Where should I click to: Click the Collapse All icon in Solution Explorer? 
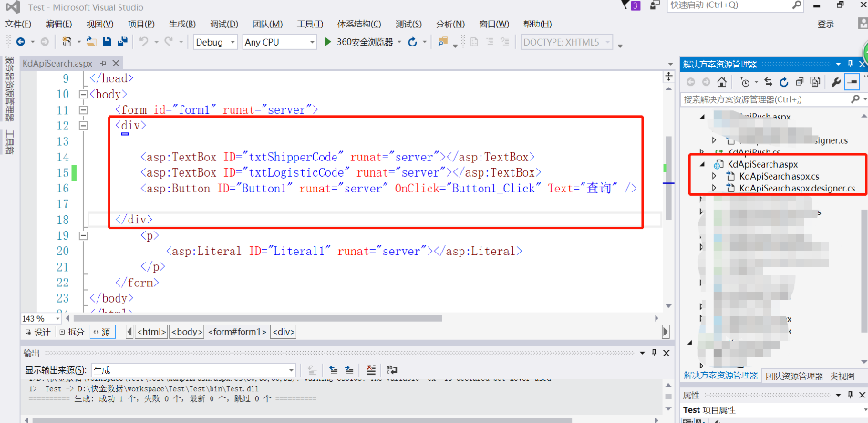(x=800, y=82)
